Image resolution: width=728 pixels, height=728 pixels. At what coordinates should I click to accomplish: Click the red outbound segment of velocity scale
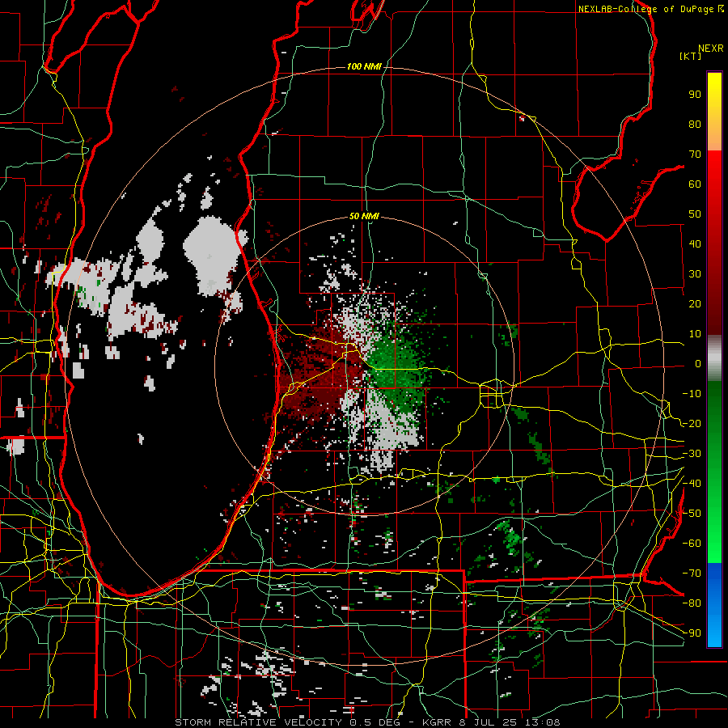click(x=714, y=243)
